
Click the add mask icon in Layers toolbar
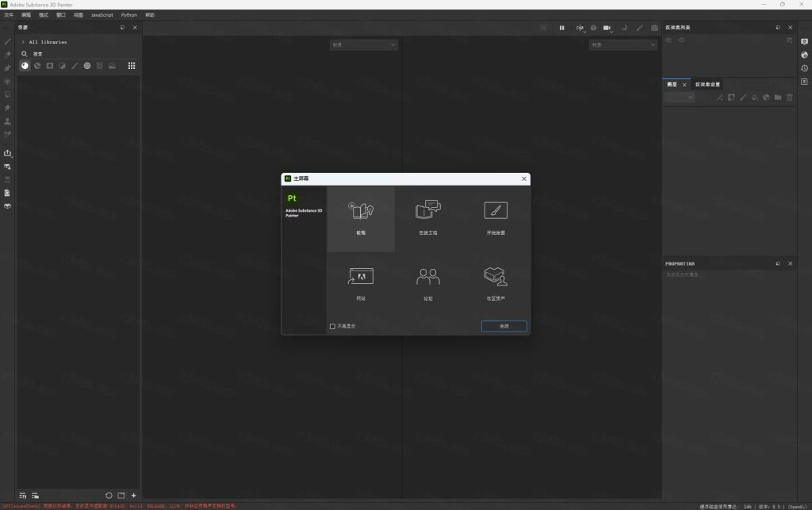[731, 98]
